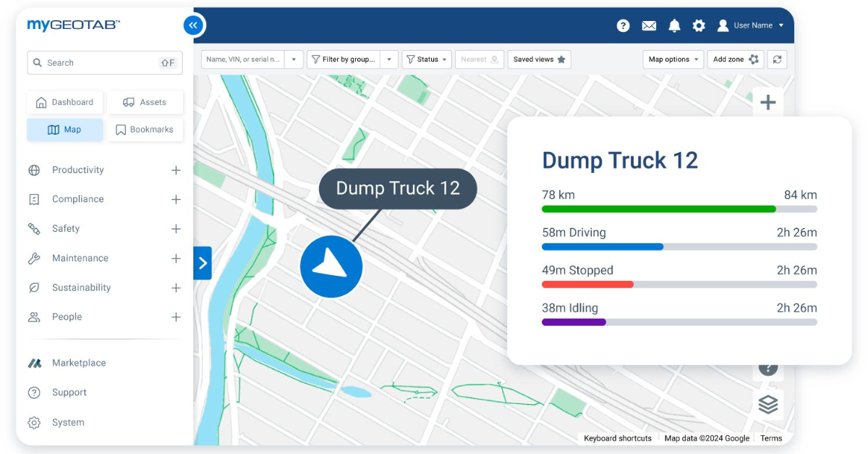Viewport: 868px width, 454px height.
Task: Click the Nearest button
Action: (480, 59)
